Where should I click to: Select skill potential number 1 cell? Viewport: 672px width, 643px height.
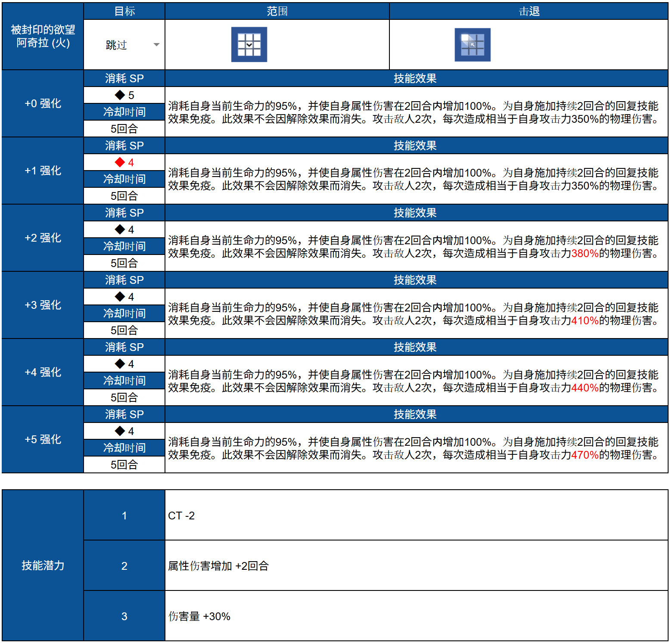124,515
